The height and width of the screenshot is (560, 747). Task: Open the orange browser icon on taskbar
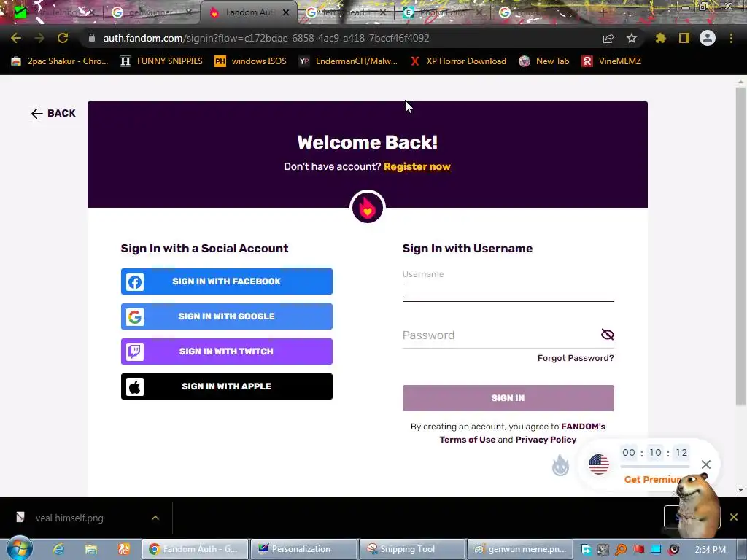(124, 549)
